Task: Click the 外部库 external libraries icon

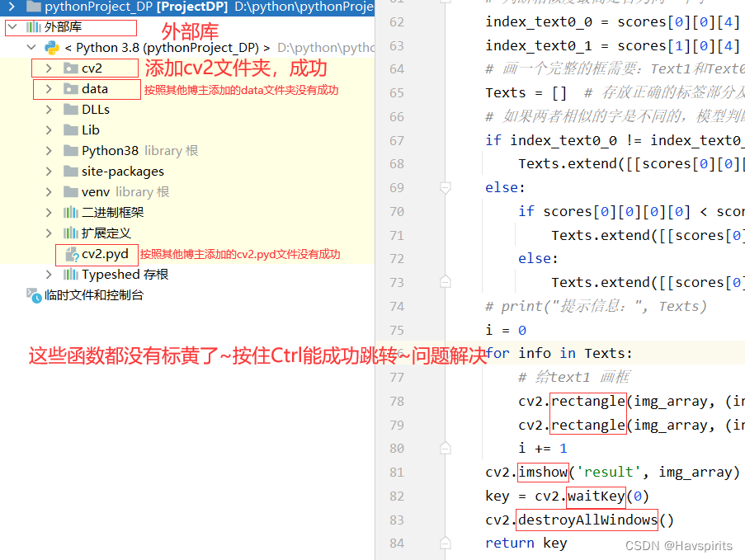Action: 31,27
